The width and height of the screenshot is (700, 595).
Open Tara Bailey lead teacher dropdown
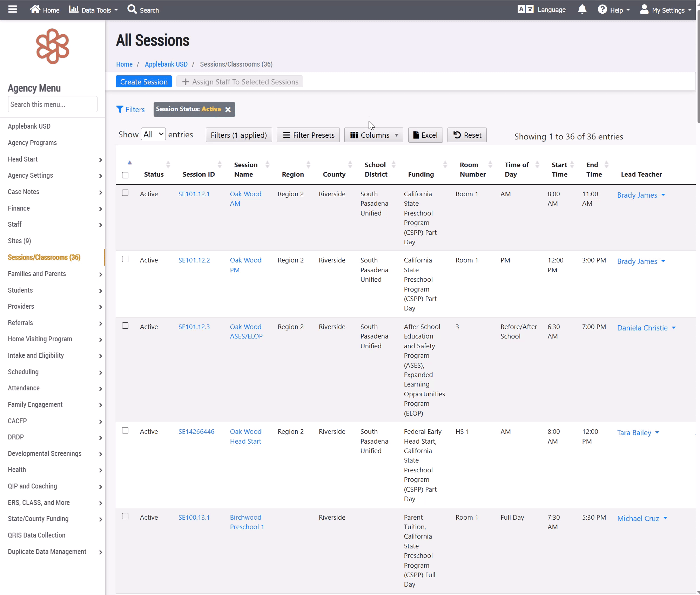click(657, 433)
